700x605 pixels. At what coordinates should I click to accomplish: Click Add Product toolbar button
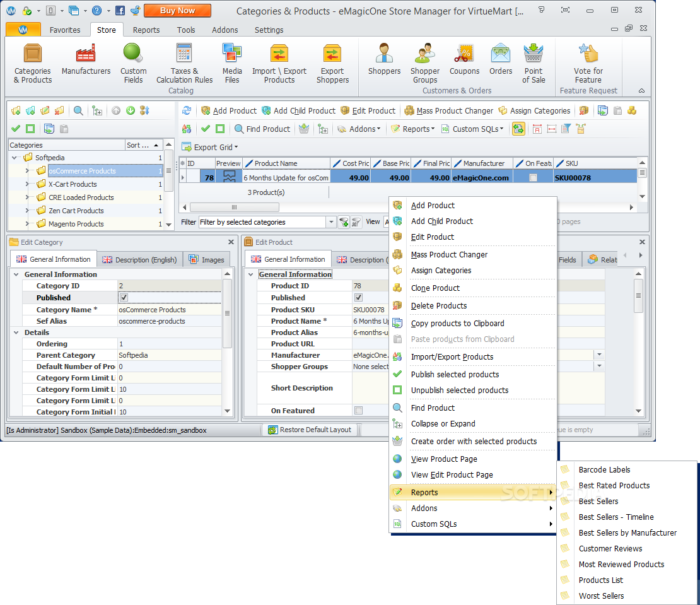coord(229,111)
